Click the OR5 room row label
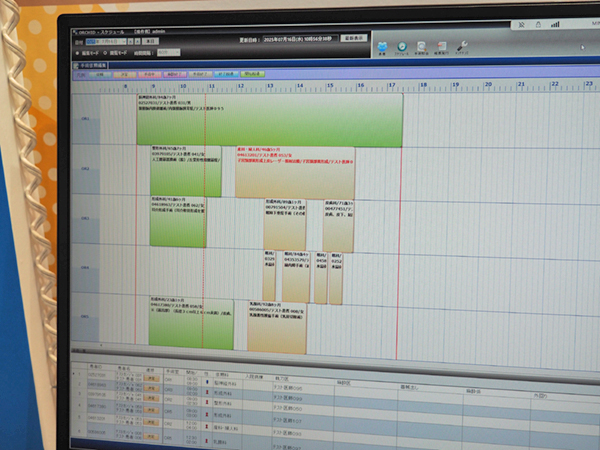 [x=85, y=317]
